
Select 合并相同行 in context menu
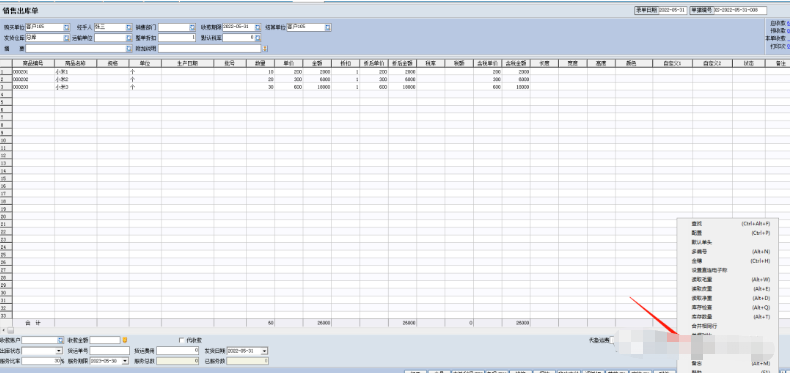pos(728,326)
